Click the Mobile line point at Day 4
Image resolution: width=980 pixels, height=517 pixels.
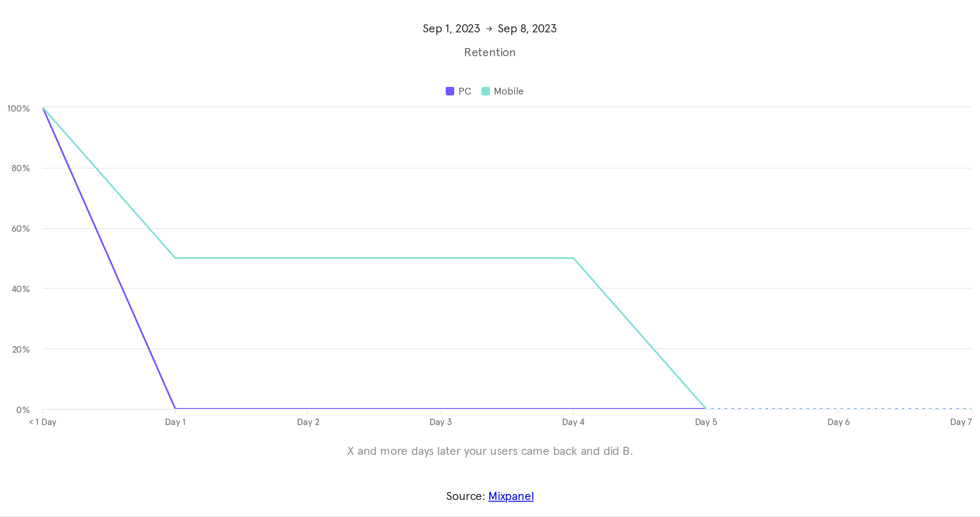(x=574, y=258)
